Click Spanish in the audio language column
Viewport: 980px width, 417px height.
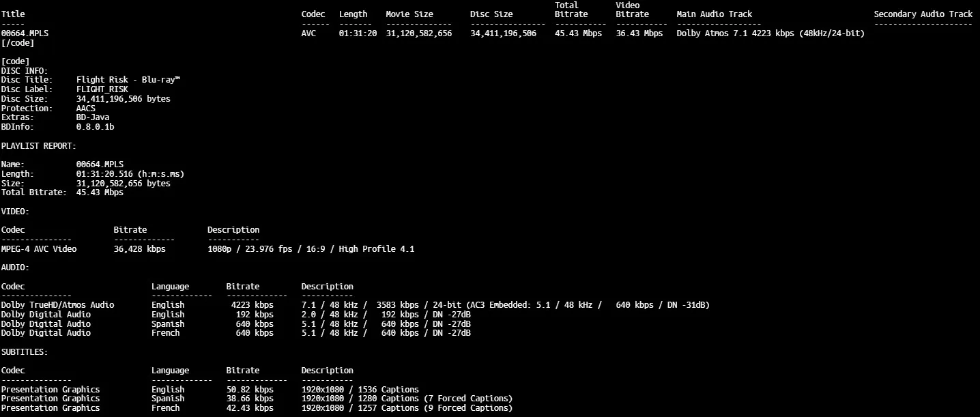pos(168,324)
